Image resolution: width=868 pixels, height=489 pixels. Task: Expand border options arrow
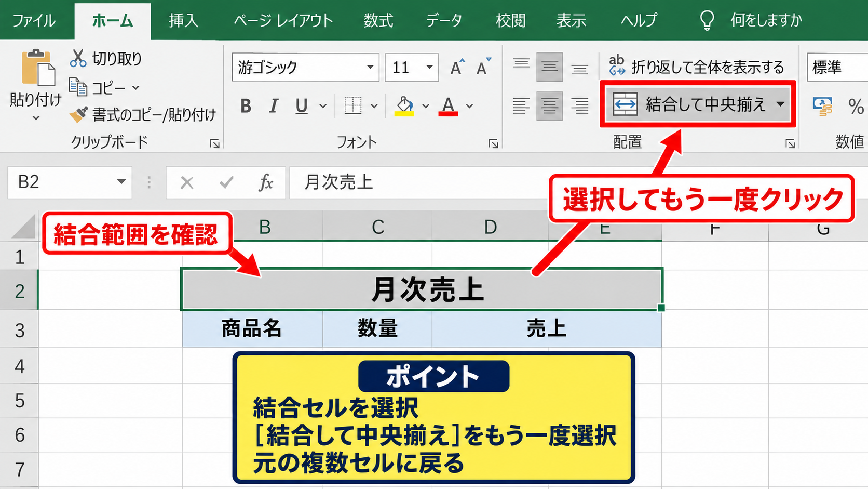(x=374, y=106)
